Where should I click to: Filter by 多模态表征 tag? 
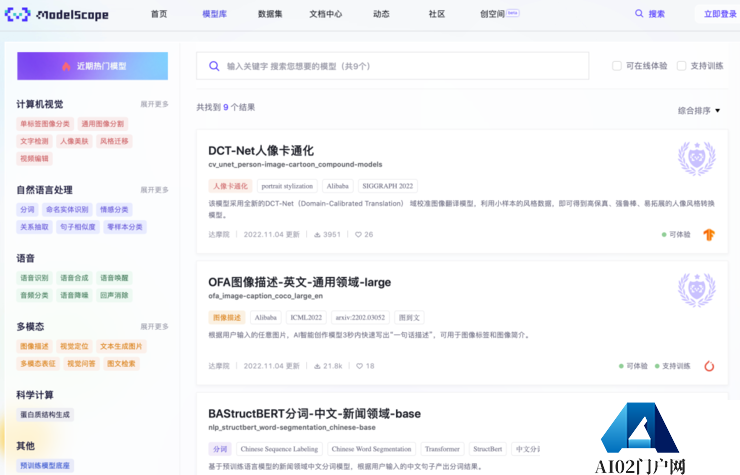[x=38, y=364]
